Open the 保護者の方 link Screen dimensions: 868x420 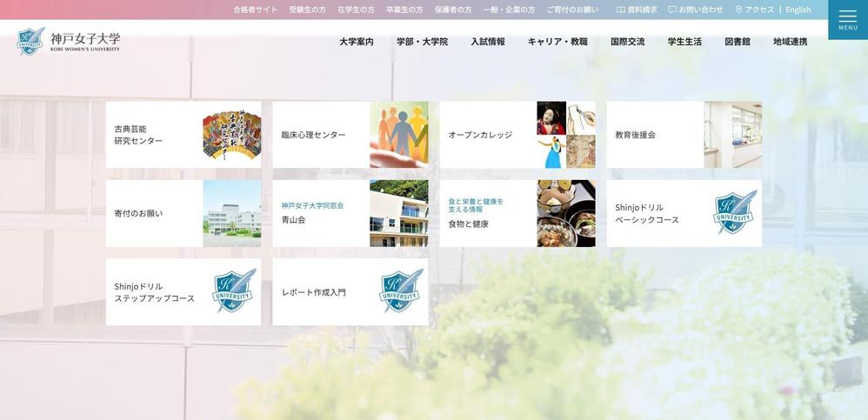pyautogui.click(x=453, y=10)
